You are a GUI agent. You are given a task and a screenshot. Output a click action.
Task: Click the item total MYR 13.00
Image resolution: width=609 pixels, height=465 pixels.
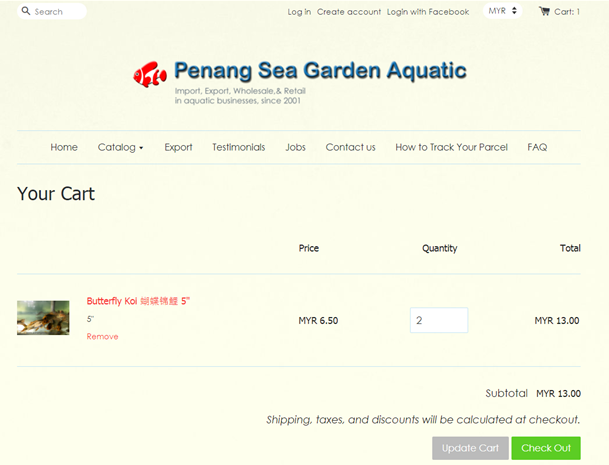pyautogui.click(x=557, y=320)
